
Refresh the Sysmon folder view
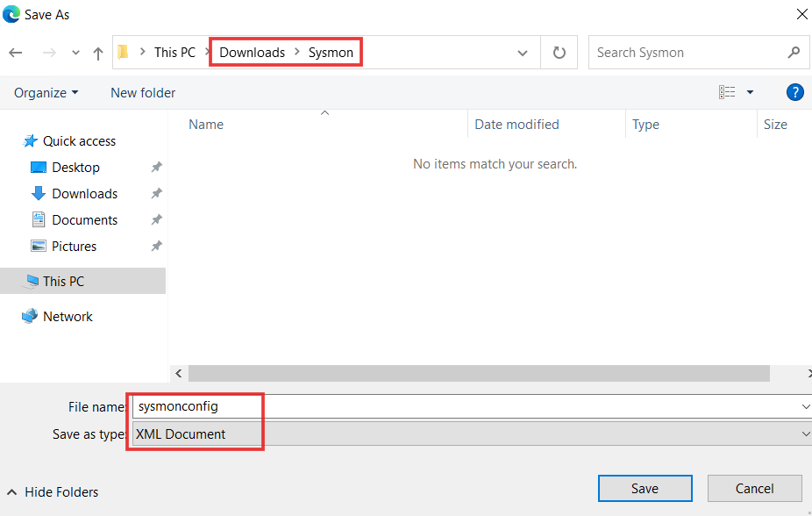(x=559, y=53)
